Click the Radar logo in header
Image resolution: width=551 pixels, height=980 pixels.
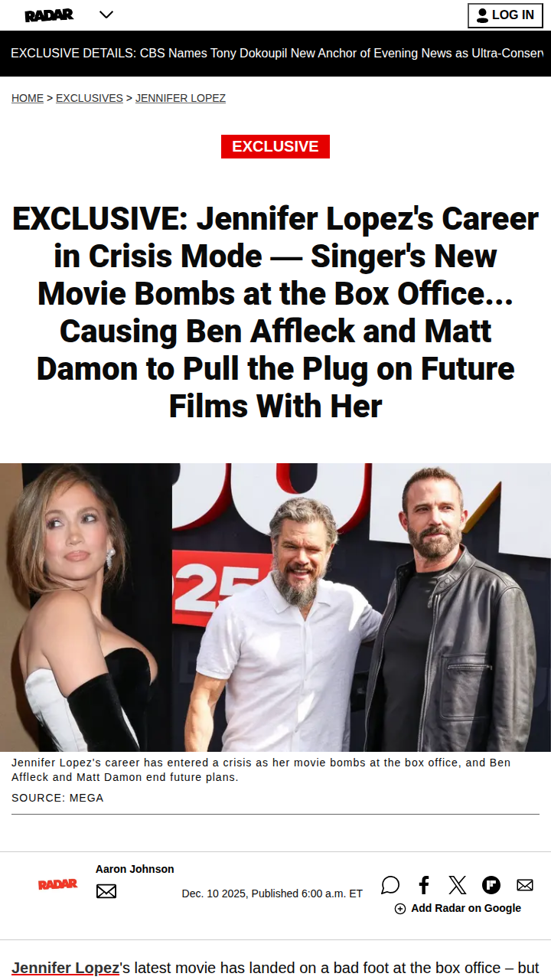click(x=49, y=15)
